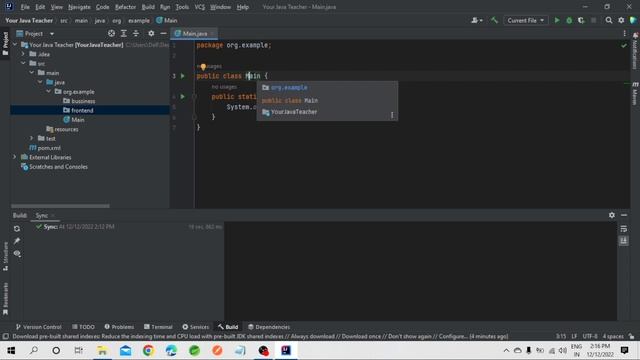Click LF line separator in status bar
640x360 pixels.
[574, 336]
